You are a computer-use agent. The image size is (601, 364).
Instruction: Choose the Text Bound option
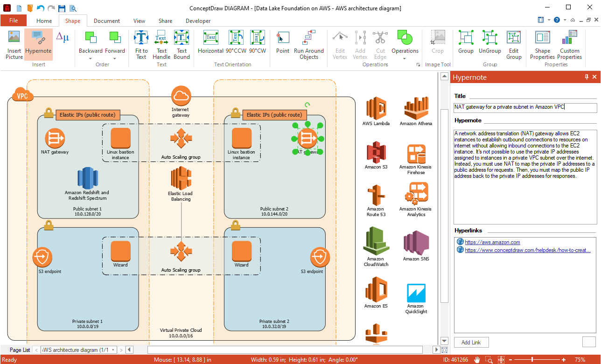(x=182, y=45)
